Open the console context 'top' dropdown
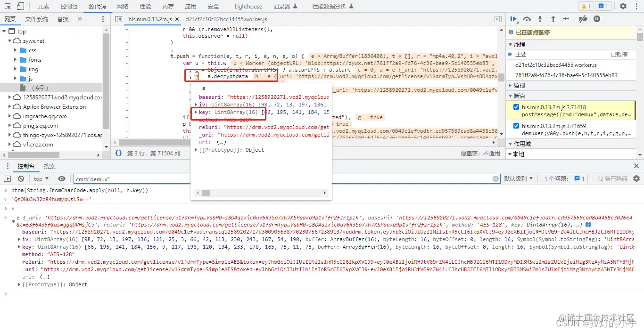 pyautogui.click(x=41, y=178)
